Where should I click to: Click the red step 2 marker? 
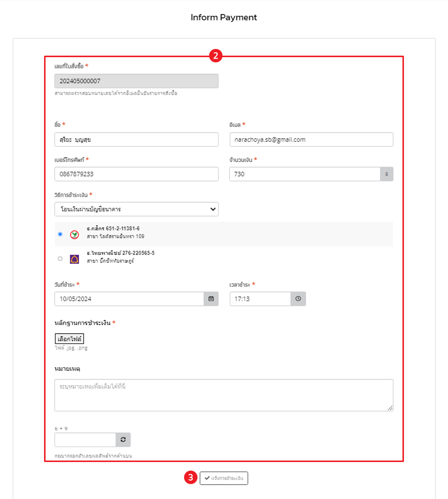tap(216, 56)
